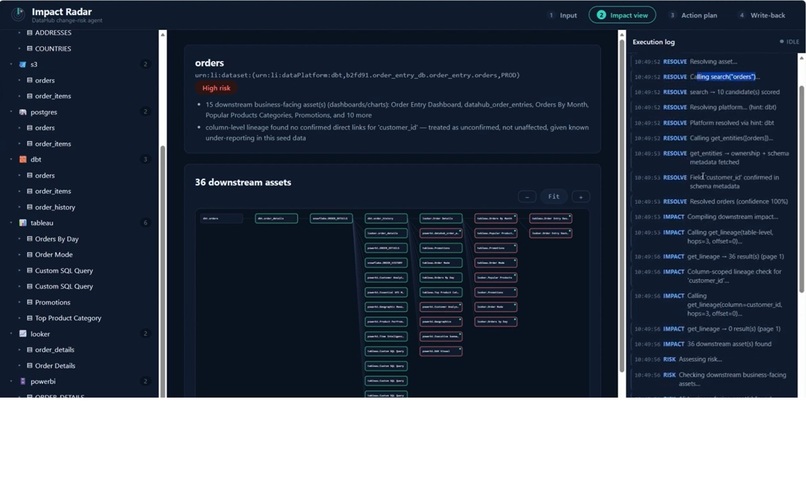Screen dimensions: 806x497
Task: Click the tableau item count badge
Action: pyautogui.click(x=145, y=223)
